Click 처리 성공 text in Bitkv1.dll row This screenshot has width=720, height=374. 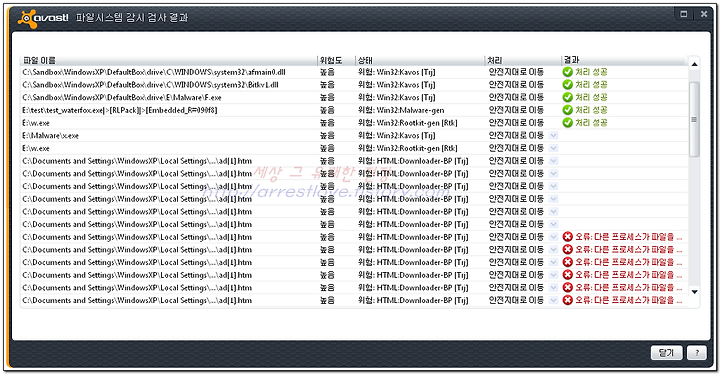point(591,85)
